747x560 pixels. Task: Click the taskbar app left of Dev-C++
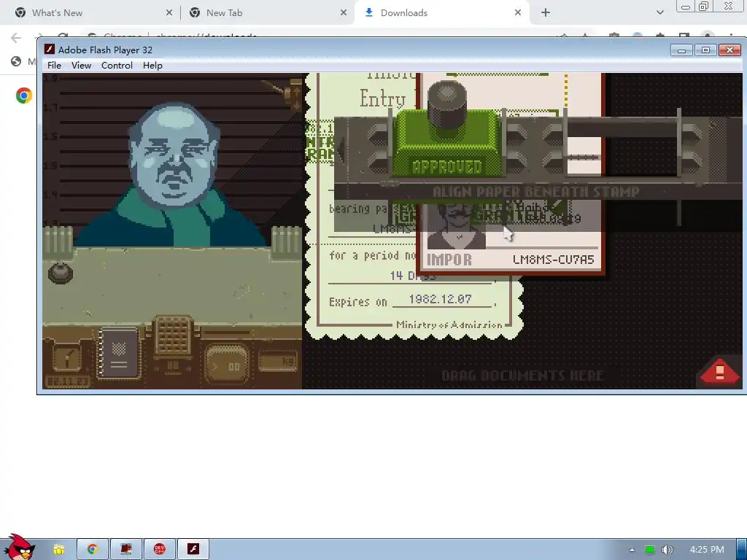click(x=126, y=549)
